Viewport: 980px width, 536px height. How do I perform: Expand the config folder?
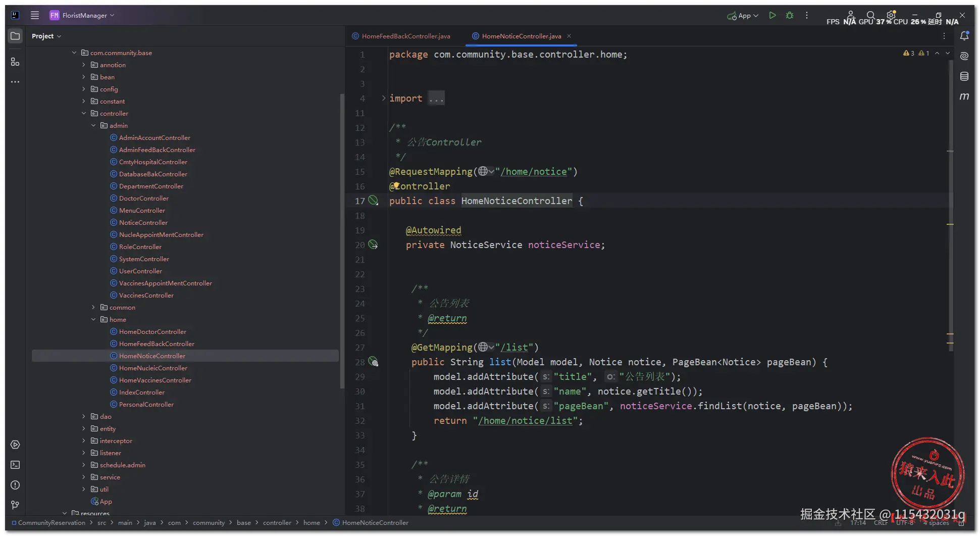point(84,89)
